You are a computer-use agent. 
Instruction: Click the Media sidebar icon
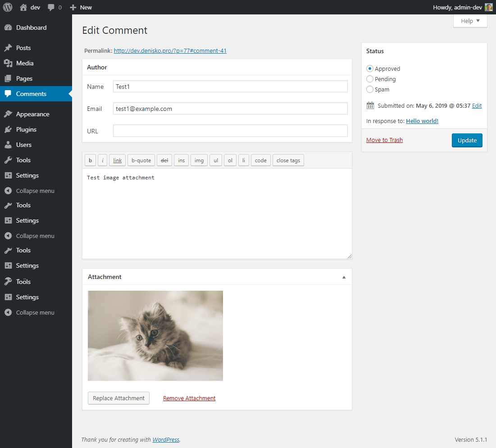pos(8,63)
